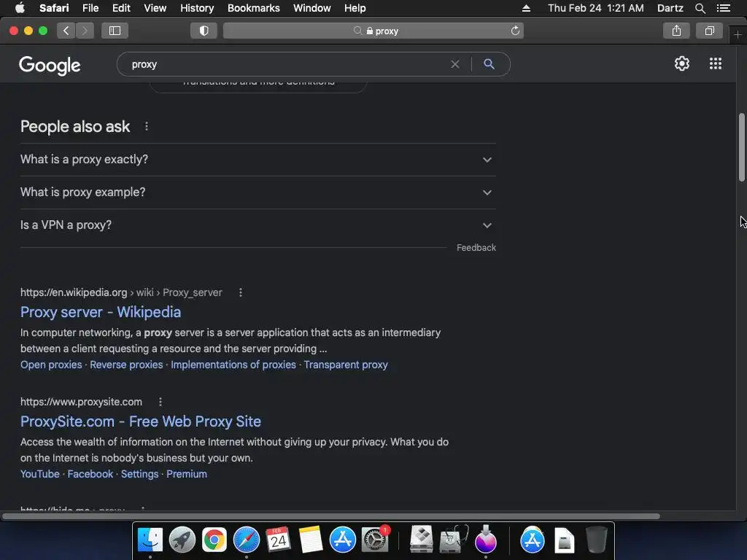
Task: Open Launchpad from the Dock
Action: coord(182,540)
